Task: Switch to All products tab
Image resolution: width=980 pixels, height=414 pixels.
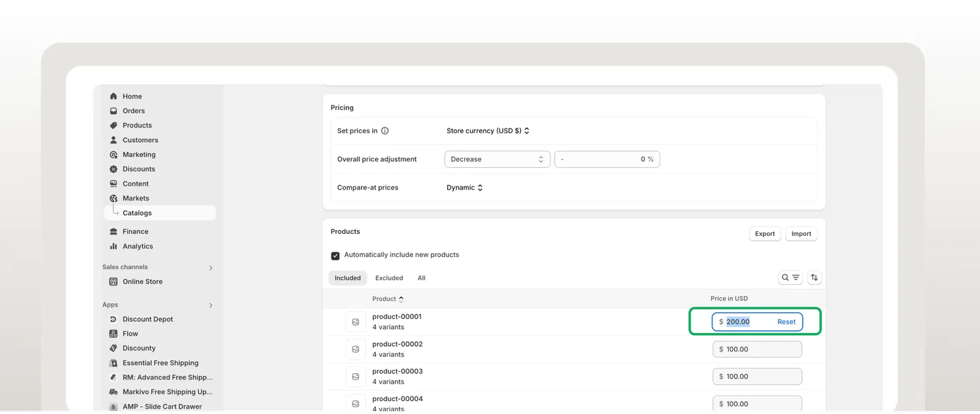Action: point(421,278)
